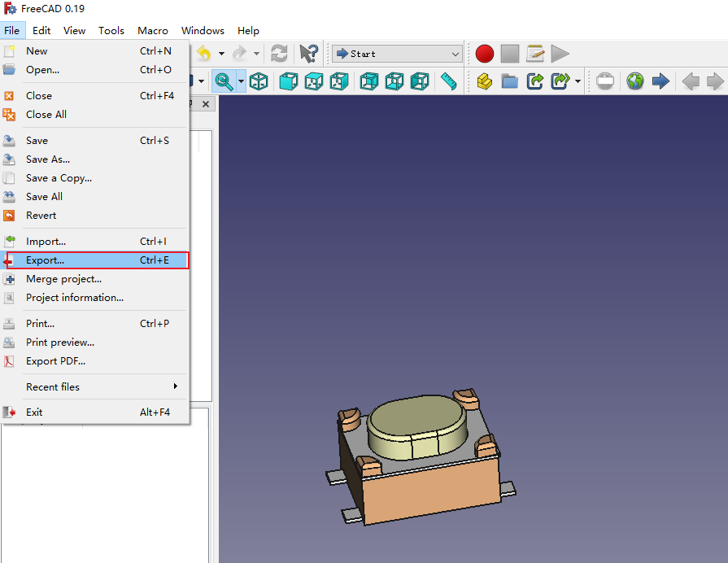Close the side panel with X
Image resolution: width=728 pixels, height=563 pixels.
tap(206, 104)
